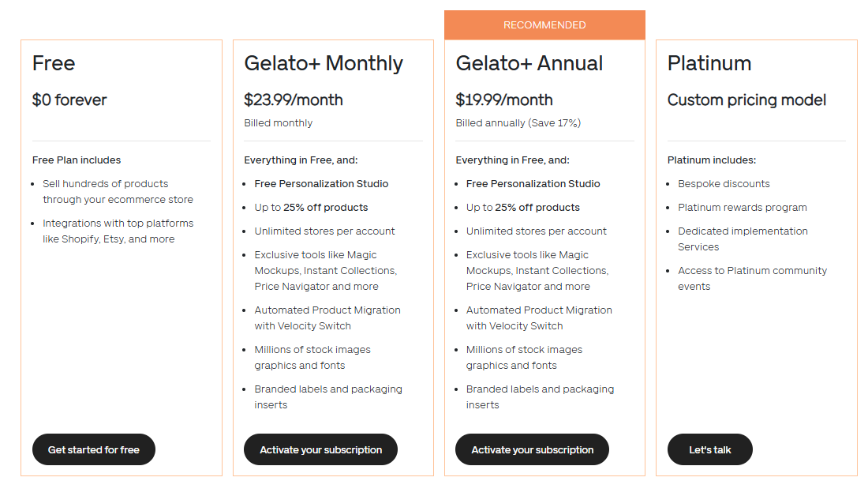The width and height of the screenshot is (868, 481).
Task: Click the $0 forever price label
Action: click(69, 100)
